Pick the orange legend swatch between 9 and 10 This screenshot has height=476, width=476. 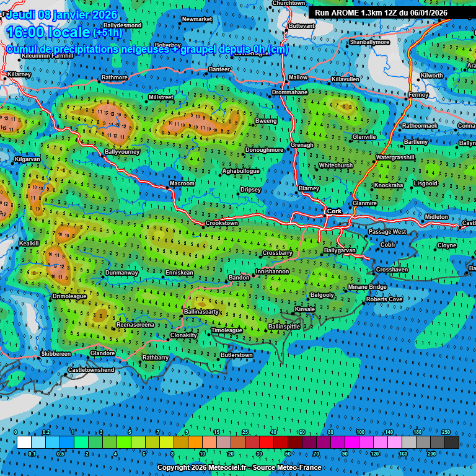[x=195, y=443]
